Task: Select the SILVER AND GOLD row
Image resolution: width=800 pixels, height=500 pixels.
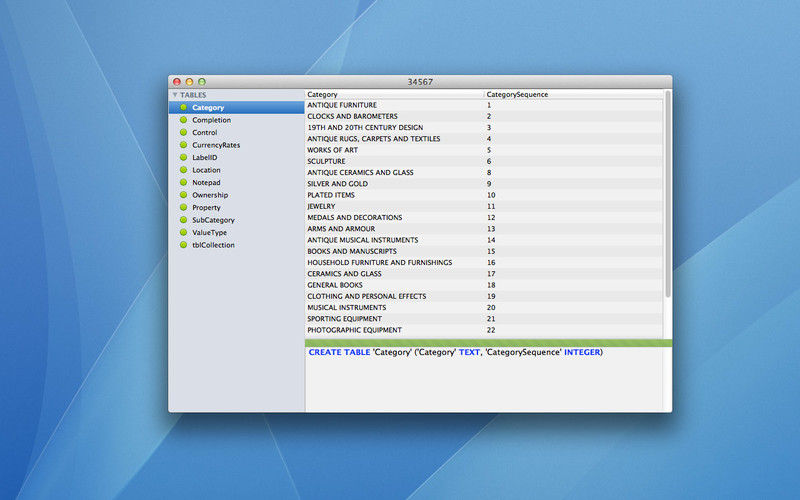Action: pos(484,184)
